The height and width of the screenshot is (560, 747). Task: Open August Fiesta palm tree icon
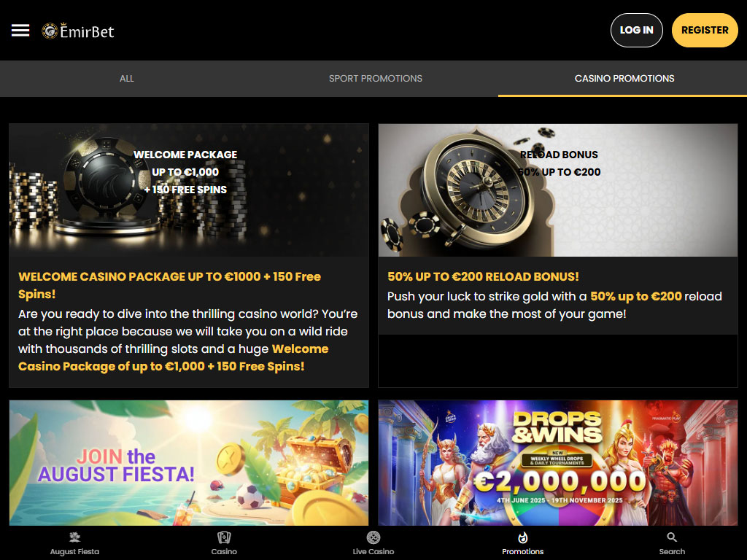[75, 537]
